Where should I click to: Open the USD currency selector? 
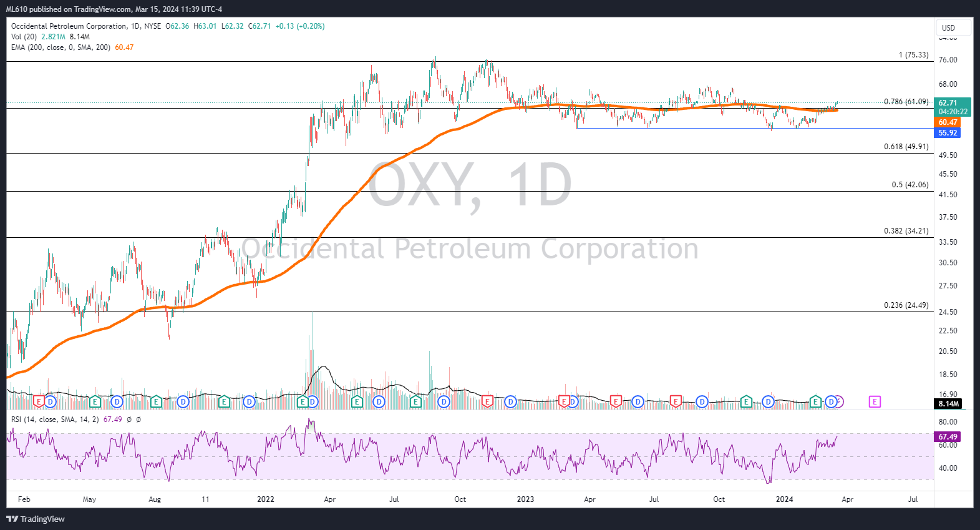coord(953,27)
